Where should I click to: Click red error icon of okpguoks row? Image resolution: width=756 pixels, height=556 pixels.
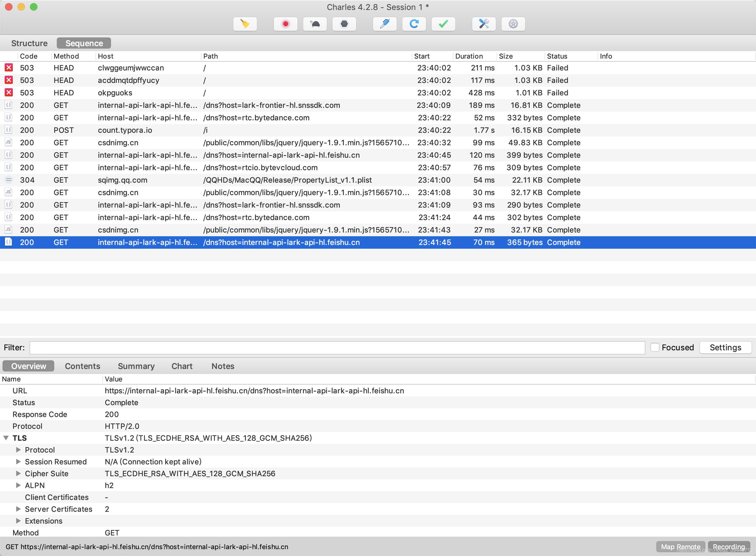(9, 93)
